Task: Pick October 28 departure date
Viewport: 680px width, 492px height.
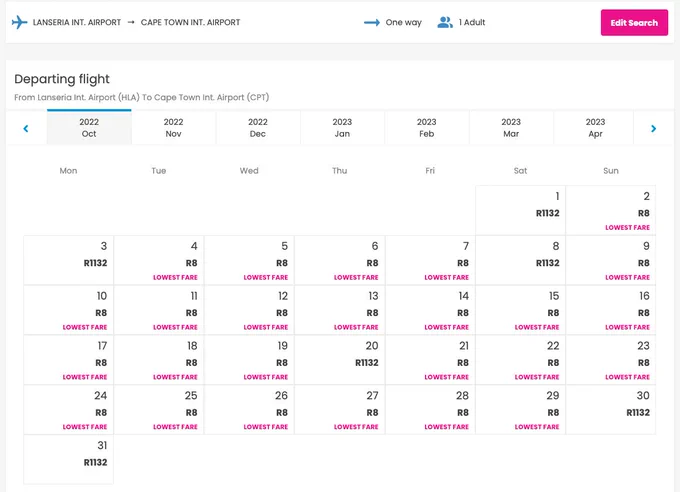Action: pyautogui.click(x=430, y=410)
